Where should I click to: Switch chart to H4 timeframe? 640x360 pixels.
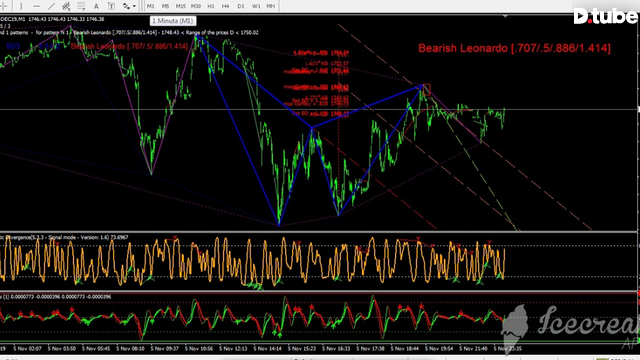[225, 6]
